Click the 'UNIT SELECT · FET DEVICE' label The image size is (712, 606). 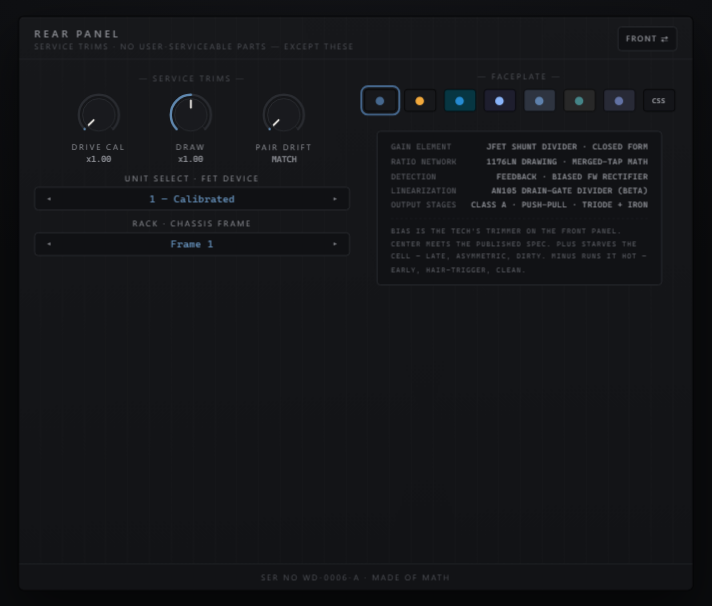click(192, 178)
